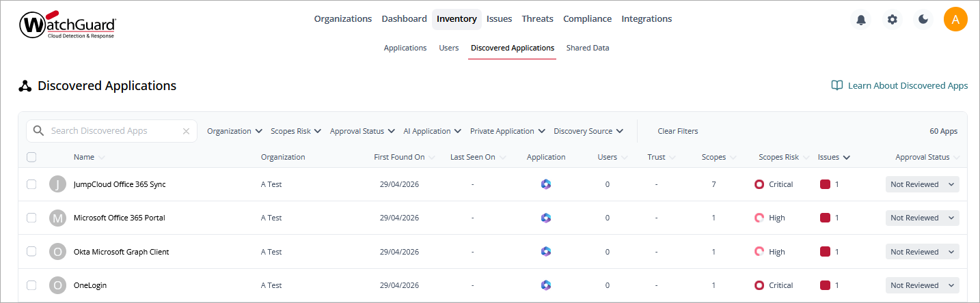The image size is (980, 303).
Task: Open the Users sub-tab
Action: [449, 48]
